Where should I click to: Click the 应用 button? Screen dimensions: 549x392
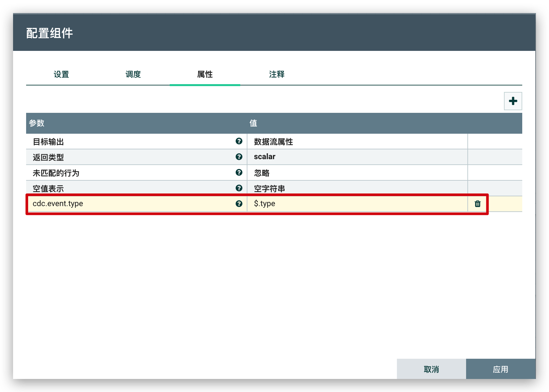pyautogui.click(x=500, y=369)
